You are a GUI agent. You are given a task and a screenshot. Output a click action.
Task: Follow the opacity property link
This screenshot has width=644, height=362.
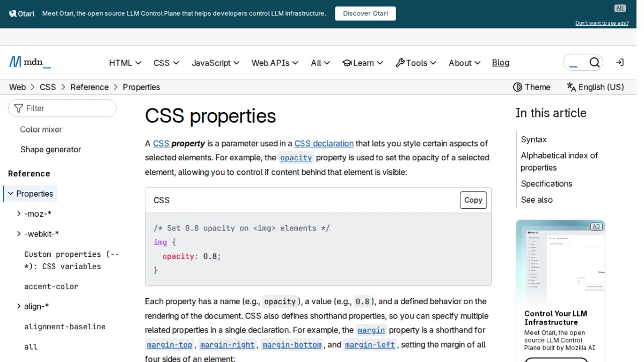point(296,158)
